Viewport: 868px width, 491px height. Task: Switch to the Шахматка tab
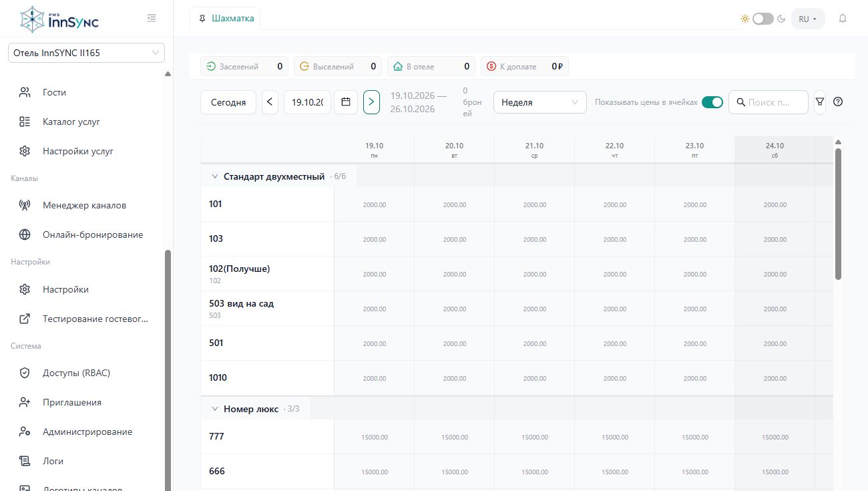click(x=226, y=19)
